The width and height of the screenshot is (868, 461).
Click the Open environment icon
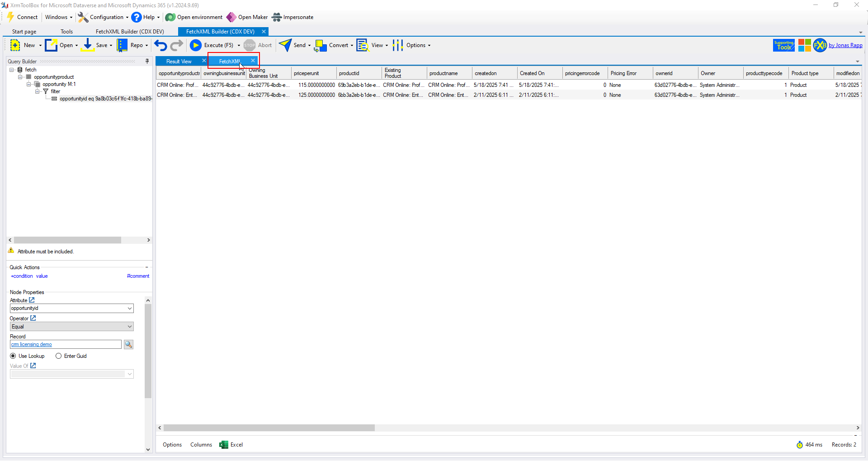(170, 17)
